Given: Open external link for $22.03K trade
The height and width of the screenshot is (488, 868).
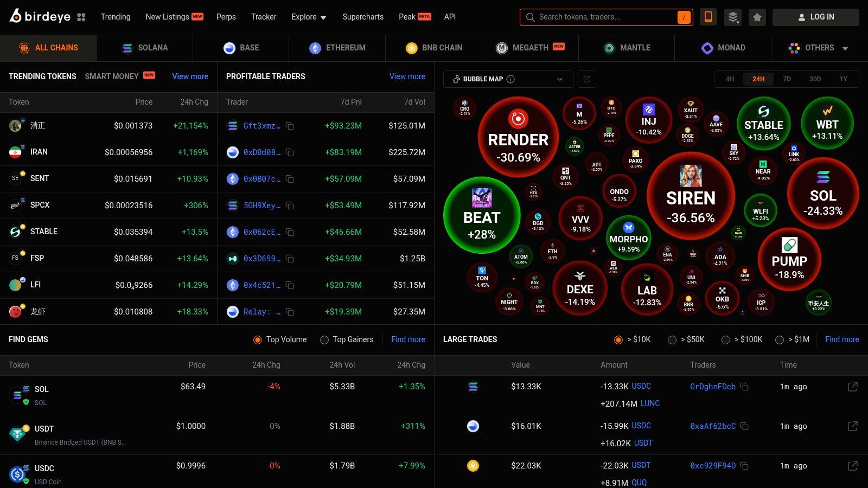Looking at the screenshot, I should [x=853, y=466].
